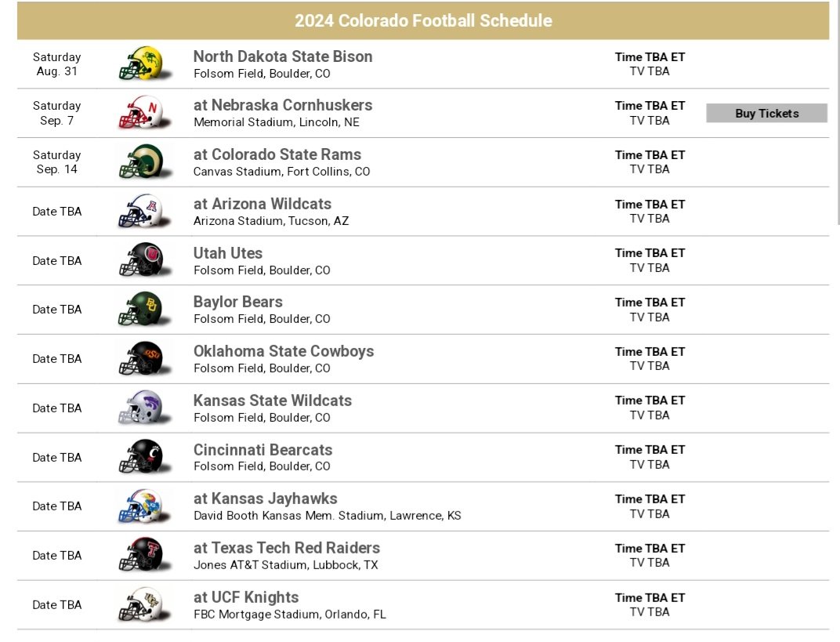Click the North Dakota State Bison helmet icon

coord(143,63)
